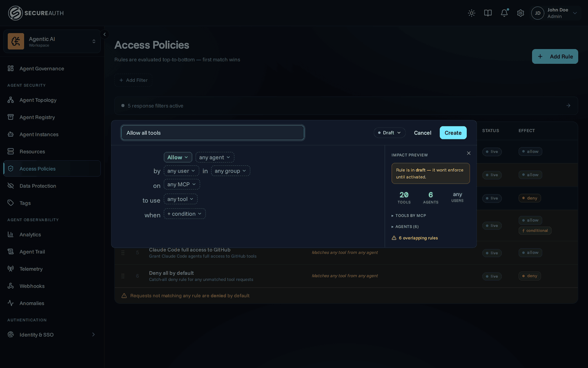This screenshot has width=588, height=368.
Task: Click the Data Protection icon
Action: pyautogui.click(x=11, y=186)
